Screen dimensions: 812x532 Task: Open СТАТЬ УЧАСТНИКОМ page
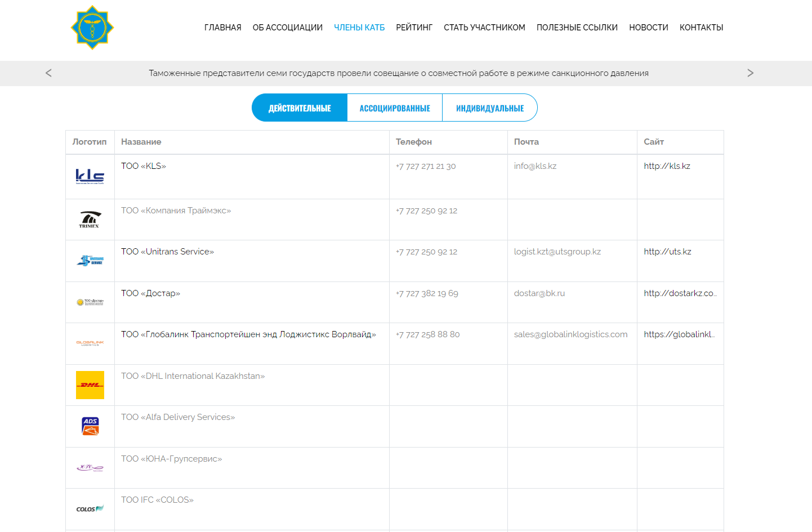point(484,28)
